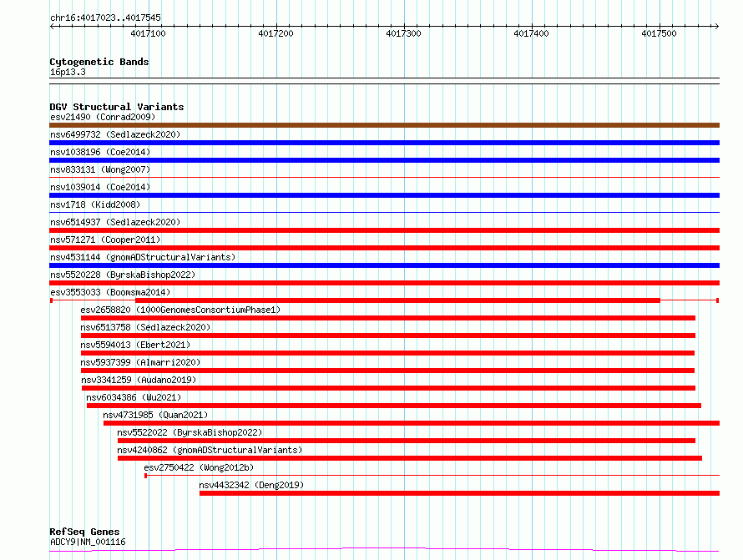This screenshot has height=560, width=743.
Task: Click the blue bar under nsv1038196 (Coe2014)
Action: pos(384,160)
